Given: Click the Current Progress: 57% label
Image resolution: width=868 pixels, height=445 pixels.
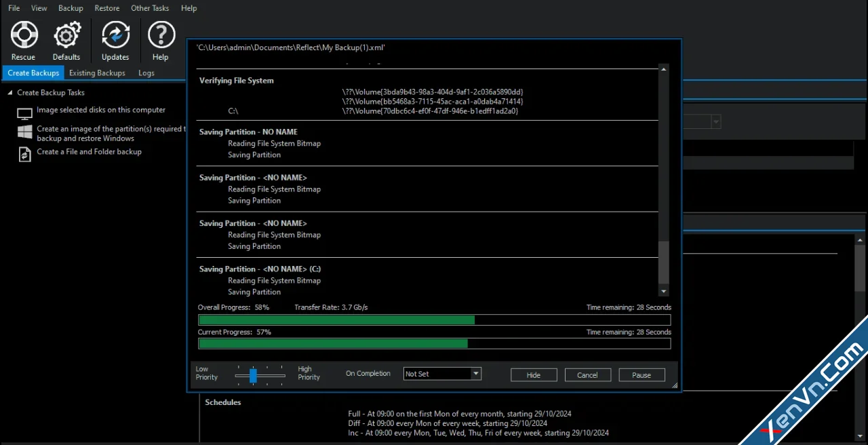Looking at the screenshot, I should tap(235, 332).
